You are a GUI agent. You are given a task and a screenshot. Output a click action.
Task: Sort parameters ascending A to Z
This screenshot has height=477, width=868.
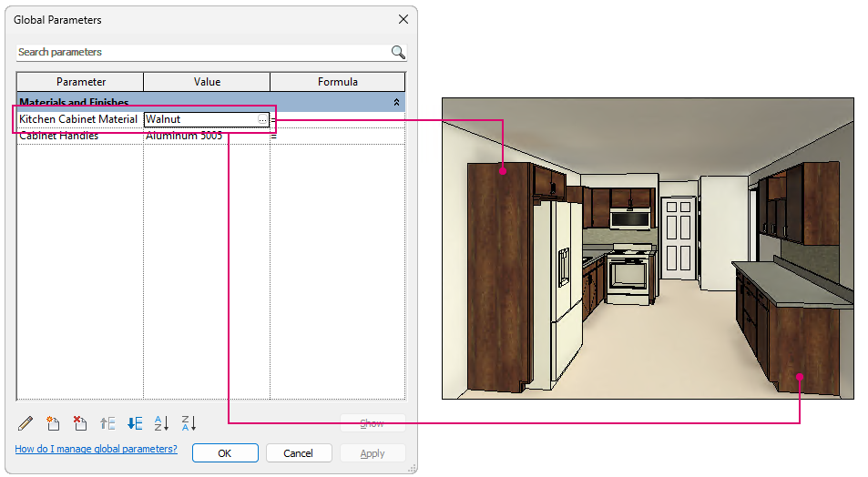pos(161,423)
